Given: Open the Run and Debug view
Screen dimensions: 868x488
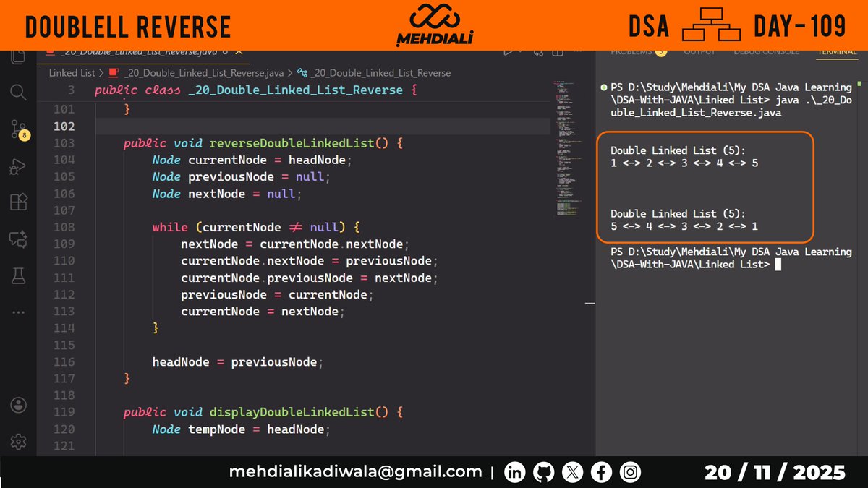Looking at the screenshot, I should click(x=19, y=166).
